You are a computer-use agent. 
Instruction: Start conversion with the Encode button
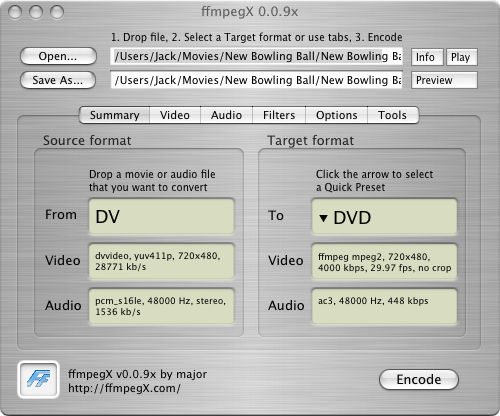coord(419,379)
